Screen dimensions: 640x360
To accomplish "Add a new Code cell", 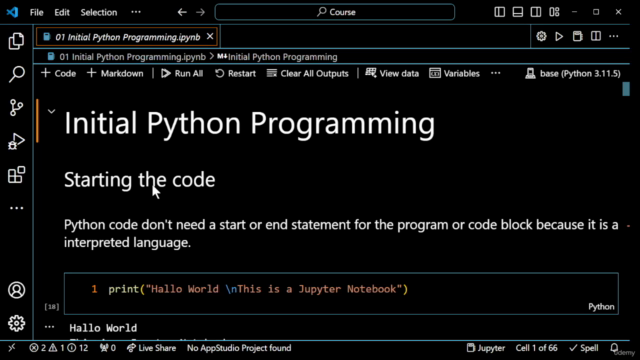I will click(59, 73).
